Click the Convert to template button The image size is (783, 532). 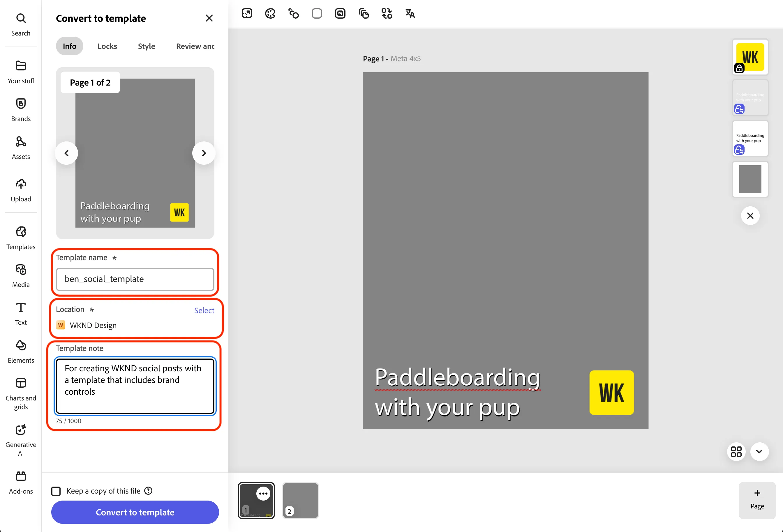(x=135, y=512)
